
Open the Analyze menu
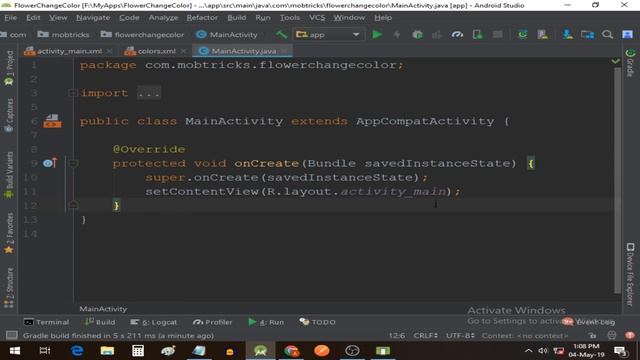tap(163, 18)
